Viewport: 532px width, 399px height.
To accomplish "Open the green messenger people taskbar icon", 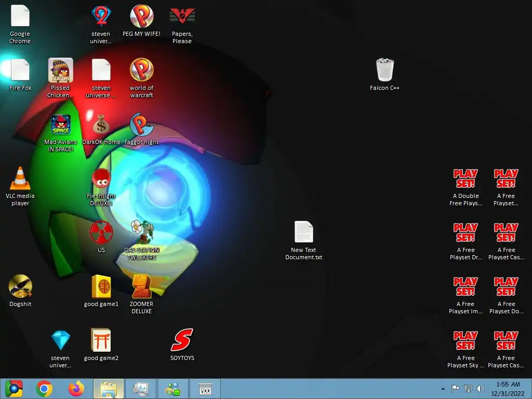I will [x=173, y=389].
